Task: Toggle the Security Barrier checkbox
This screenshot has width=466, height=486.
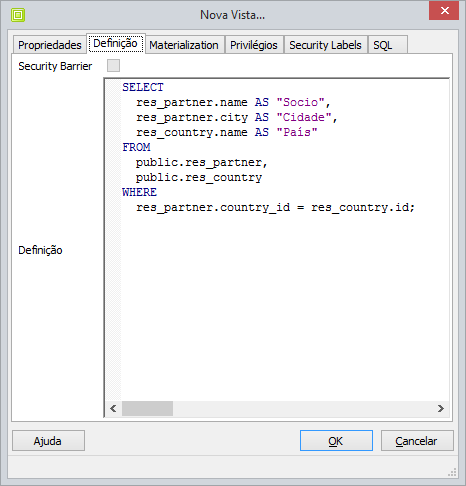Action: point(113,65)
